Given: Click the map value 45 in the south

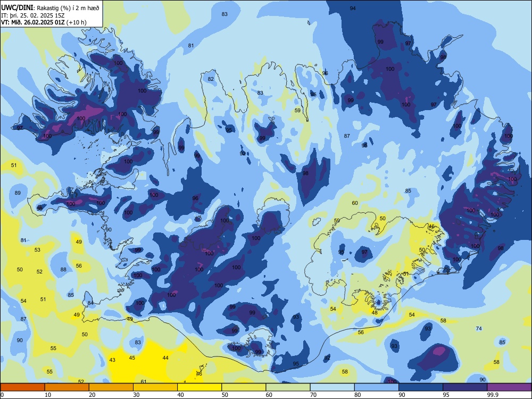Looking at the screenshot, I should pyautogui.click(x=132, y=358).
